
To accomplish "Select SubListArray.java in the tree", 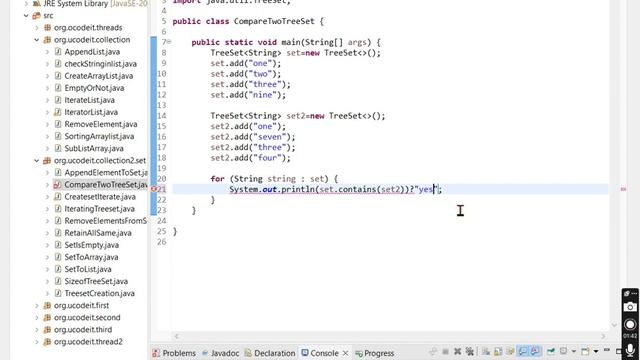I will pos(94,149).
